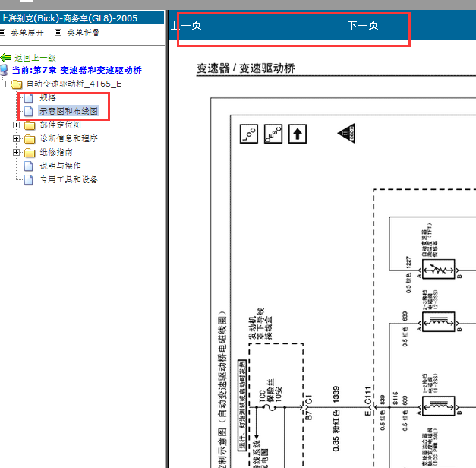Image resolution: width=476 pixels, height=468 pixels.
Task: Click the 菜单折叠 menu collapse icon
Action: click(x=58, y=33)
